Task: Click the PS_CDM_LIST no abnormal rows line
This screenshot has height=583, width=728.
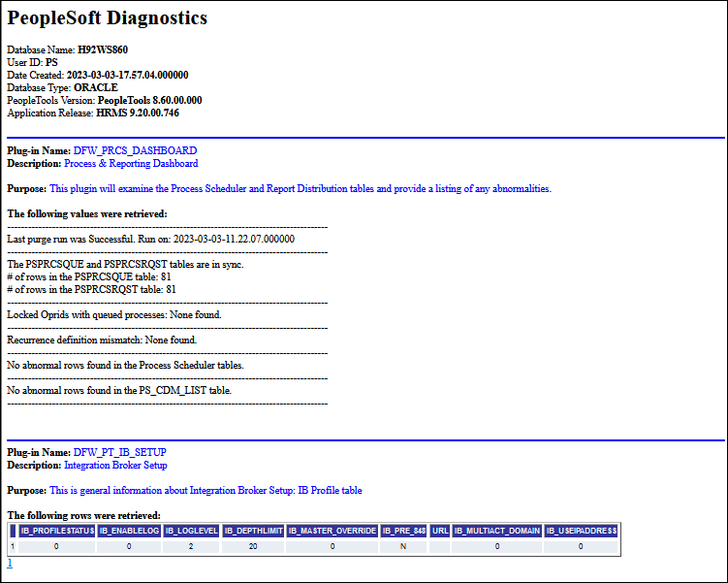Action: click(x=119, y=390)
